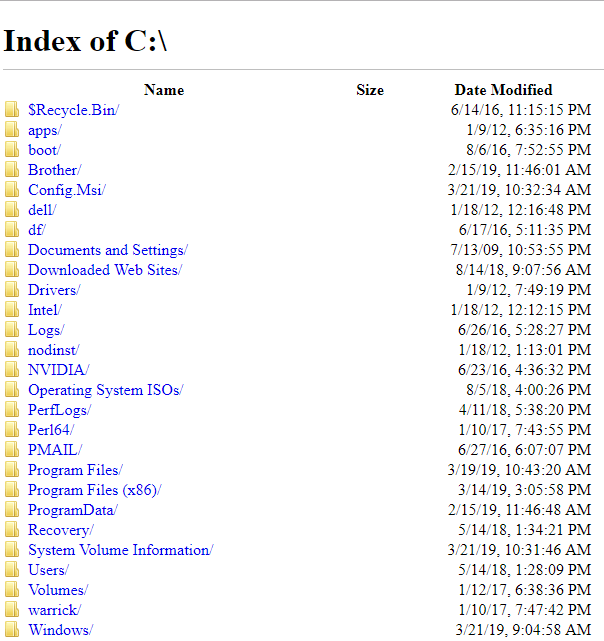Viewport: 604px width, 641px height.
Task: Click folder icon beside ProgramData/
Action: click(12, 510)
